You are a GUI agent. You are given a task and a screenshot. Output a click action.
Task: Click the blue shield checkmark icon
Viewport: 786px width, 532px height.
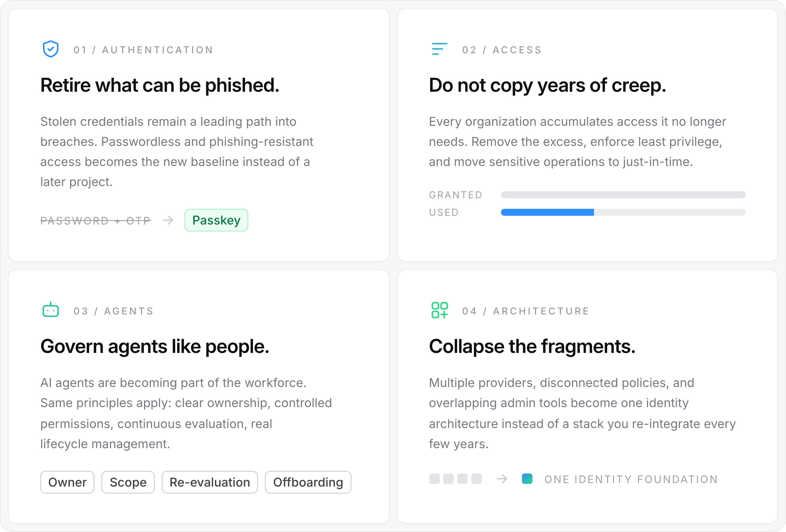[51, 49]
